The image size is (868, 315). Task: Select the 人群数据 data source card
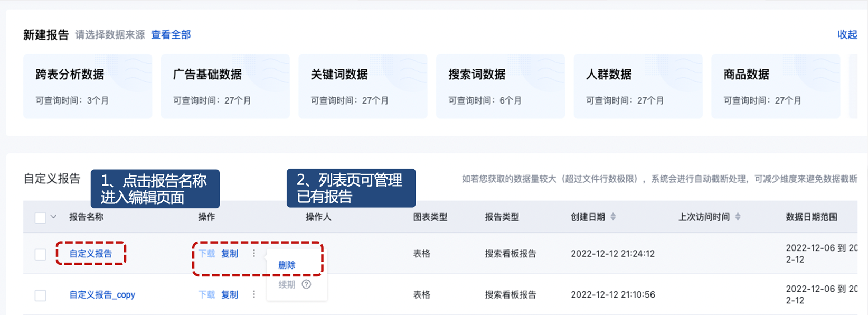[638, 86]
